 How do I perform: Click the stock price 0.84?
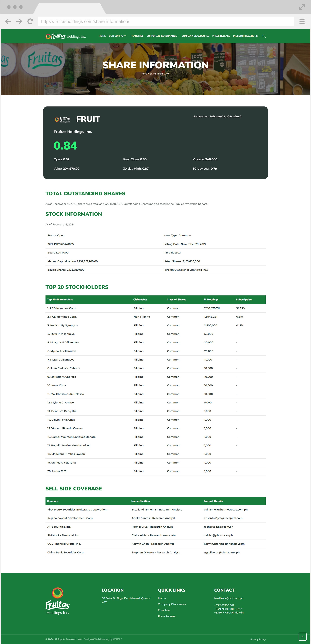point(65,145)
